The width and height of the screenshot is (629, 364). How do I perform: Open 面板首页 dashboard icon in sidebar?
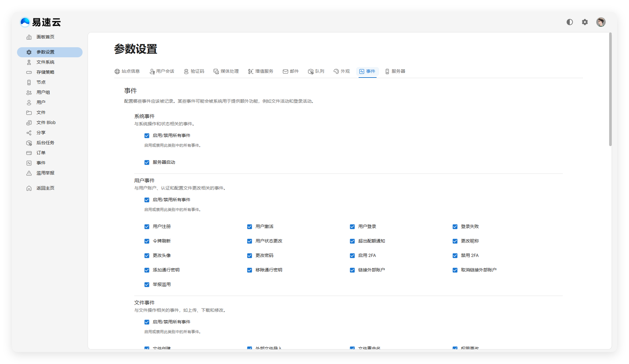(29, 37)
